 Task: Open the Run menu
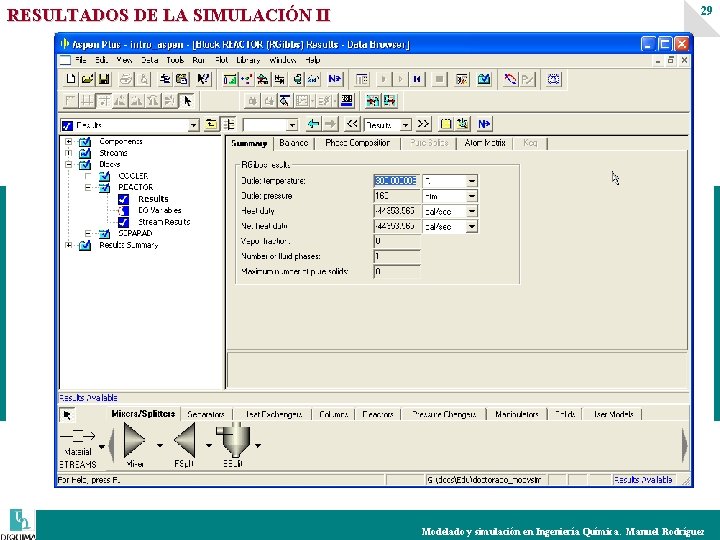198,60
